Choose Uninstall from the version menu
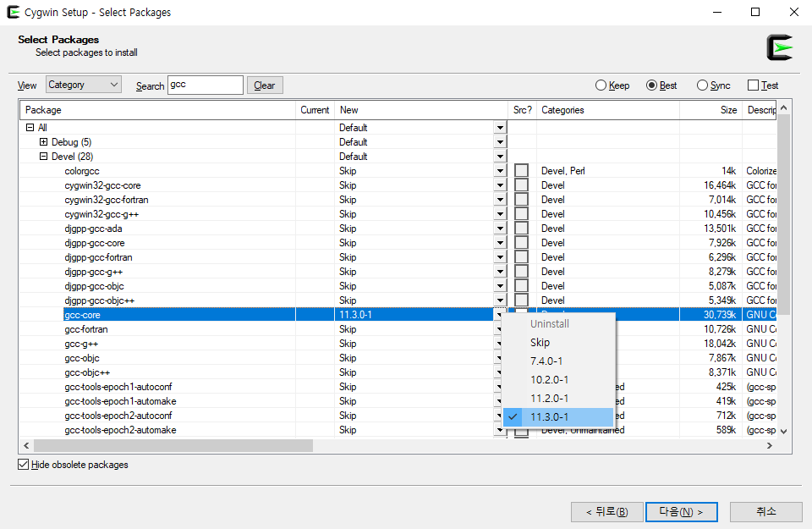812x529 pixels. point(558,324)
